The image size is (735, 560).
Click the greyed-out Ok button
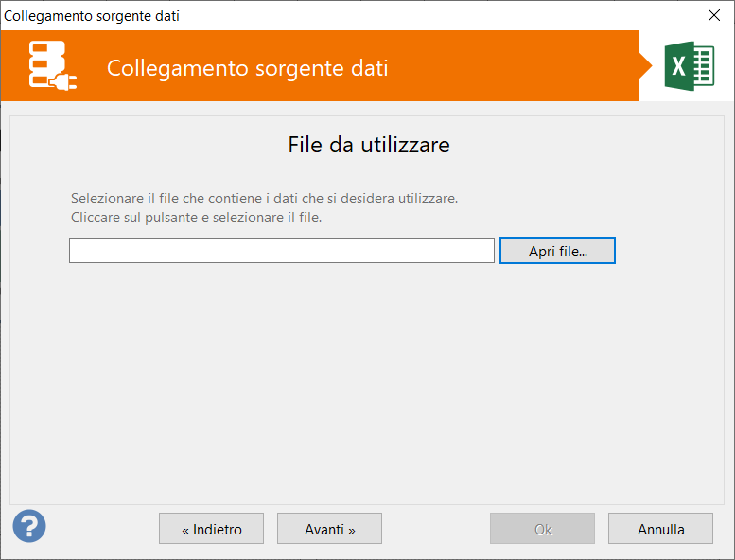pyautogui.click(x=542, y=529)
